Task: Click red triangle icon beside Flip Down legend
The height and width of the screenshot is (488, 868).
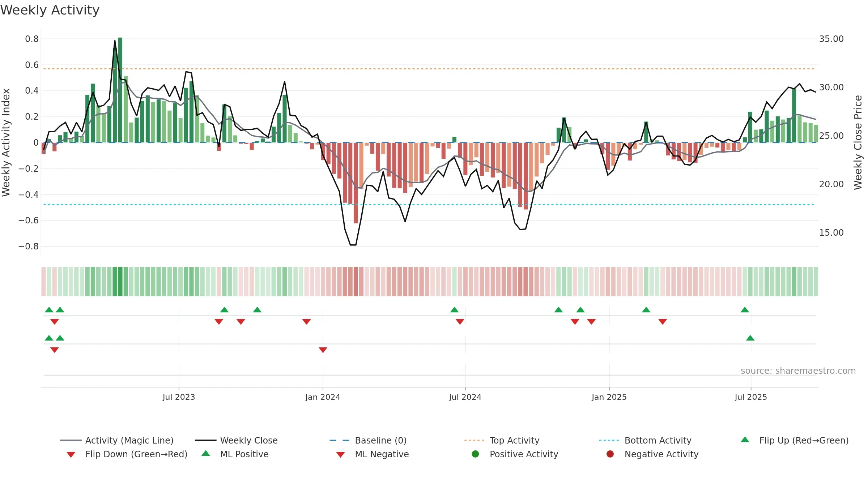Action: [71, 455]
